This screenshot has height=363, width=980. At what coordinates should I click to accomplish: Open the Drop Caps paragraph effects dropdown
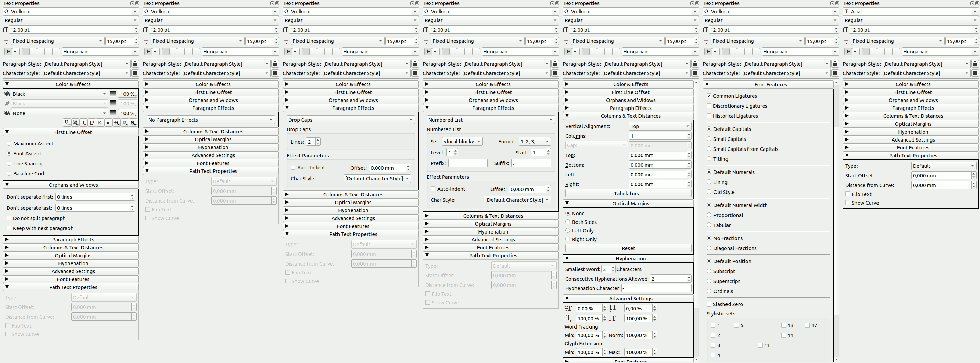click(350, 120)
